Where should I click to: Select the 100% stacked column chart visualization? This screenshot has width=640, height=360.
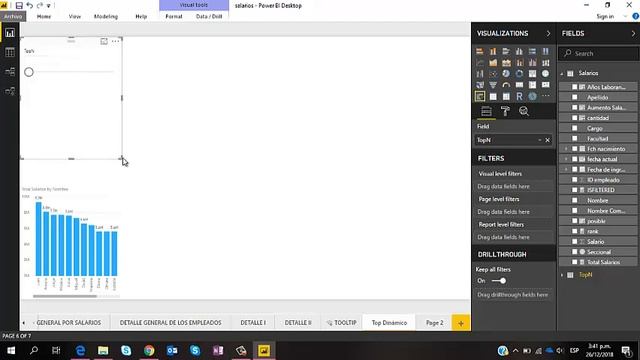pos(545,51)
